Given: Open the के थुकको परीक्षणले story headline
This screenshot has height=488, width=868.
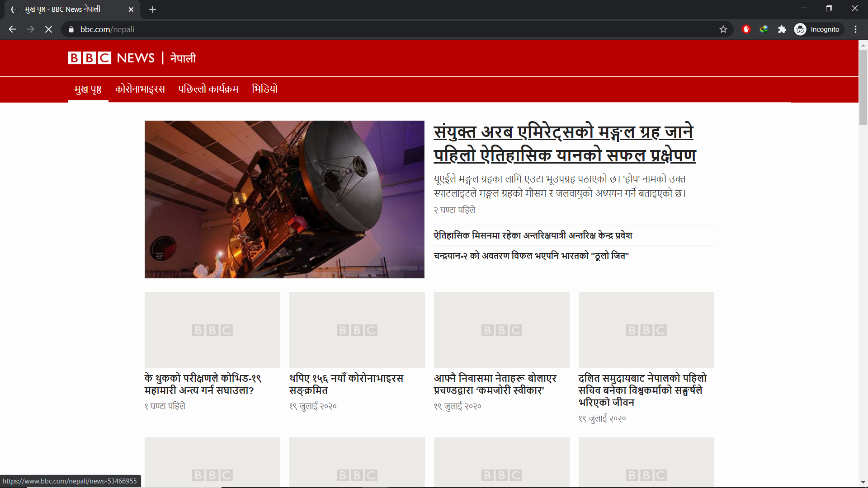Looking at the screenshot, I should pos(203,384).
